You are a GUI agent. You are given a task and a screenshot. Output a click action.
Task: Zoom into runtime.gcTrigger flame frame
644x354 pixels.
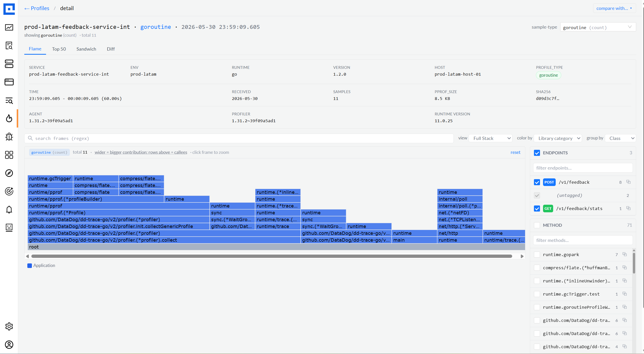pos(50,178)
